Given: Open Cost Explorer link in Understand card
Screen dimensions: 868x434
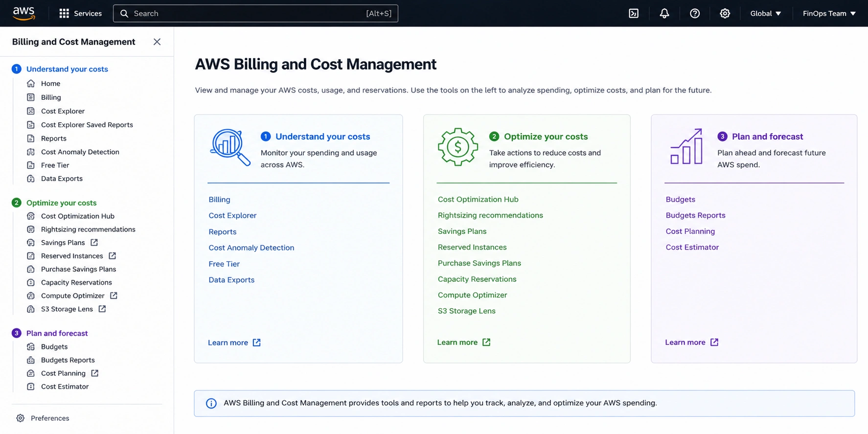Looking at the screenshot, I should pyautogui.click(x=232, y=215).
